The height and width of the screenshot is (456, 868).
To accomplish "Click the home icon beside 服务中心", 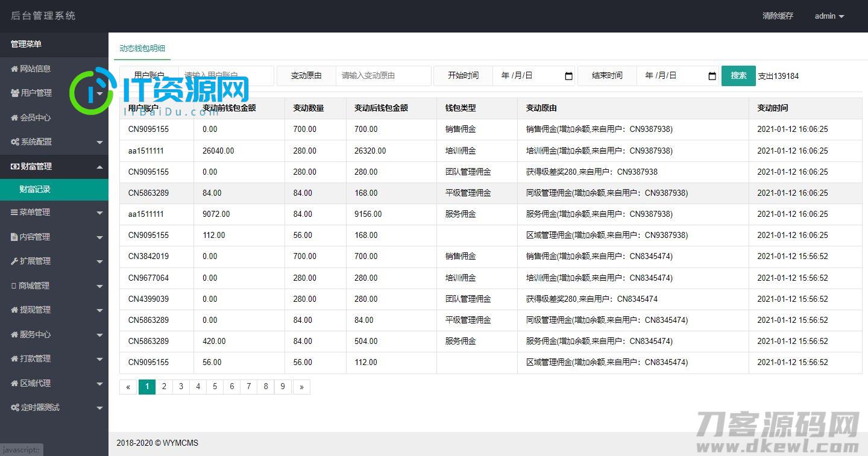I will [x=14, y=334].
